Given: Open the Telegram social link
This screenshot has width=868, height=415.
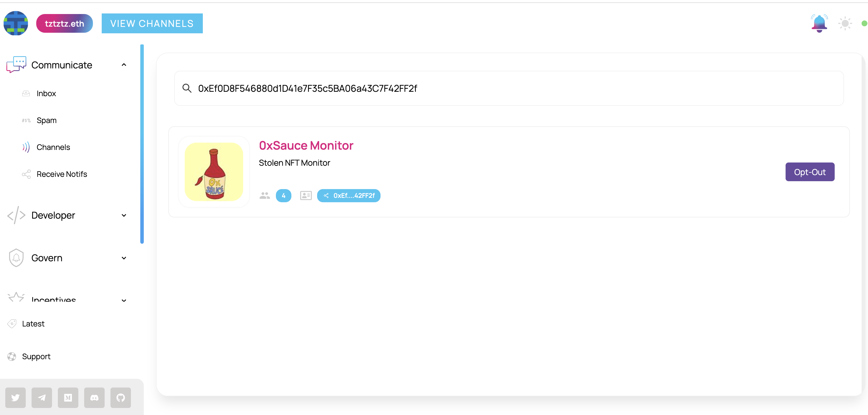Looking at the screenshot, I should click(42, 397).
